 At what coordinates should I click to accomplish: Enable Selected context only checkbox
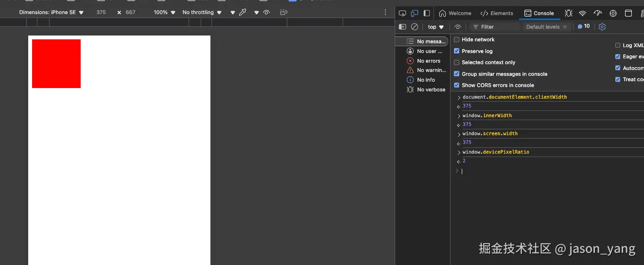pyautogui.click(x=456, y=62)
